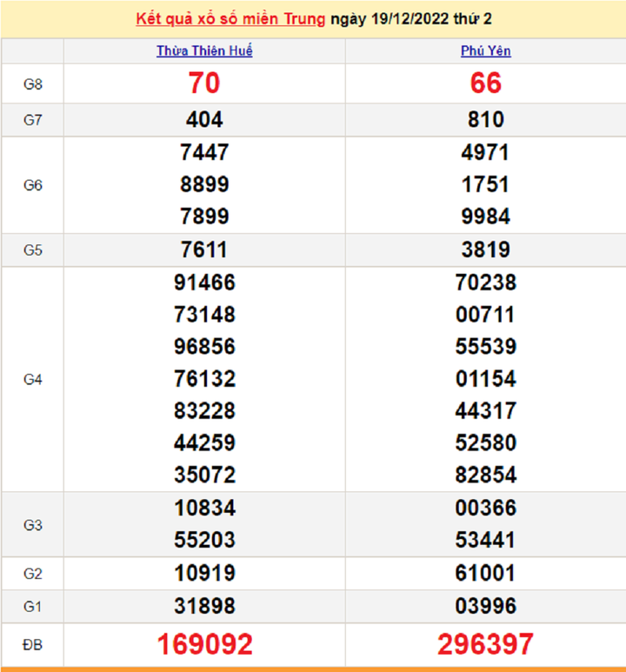This screenshot has width=626, height=672.
Task: Select the G3 result 55203
Action: [204, 540]
